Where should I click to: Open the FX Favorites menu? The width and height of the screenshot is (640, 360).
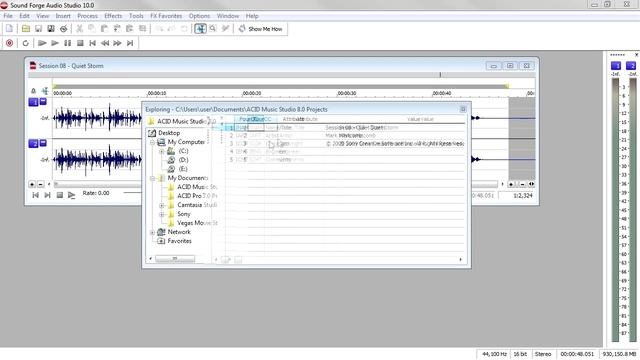click(166, 16)
